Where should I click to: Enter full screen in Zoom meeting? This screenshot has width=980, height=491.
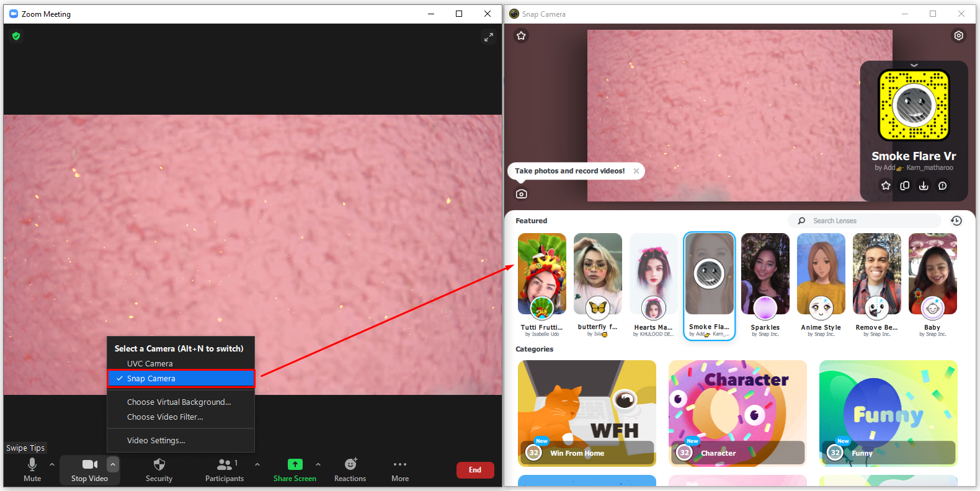pyautogui.click(x=489, y=37)
